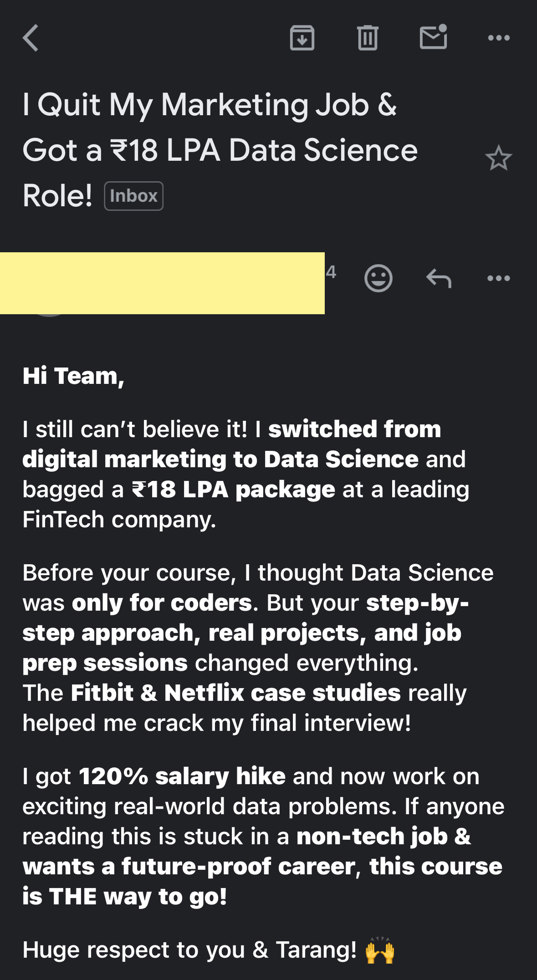Delete the email with trash icon

[x=368, y=38]
